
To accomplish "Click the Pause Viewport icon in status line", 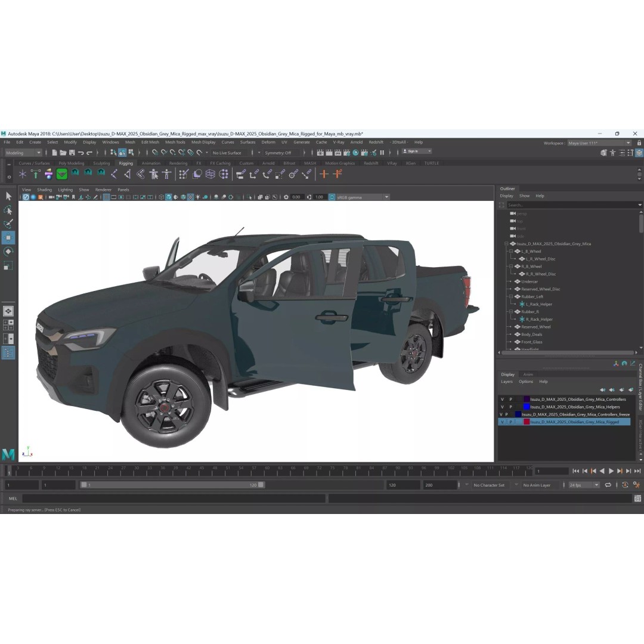I will (x=382, y=153).
